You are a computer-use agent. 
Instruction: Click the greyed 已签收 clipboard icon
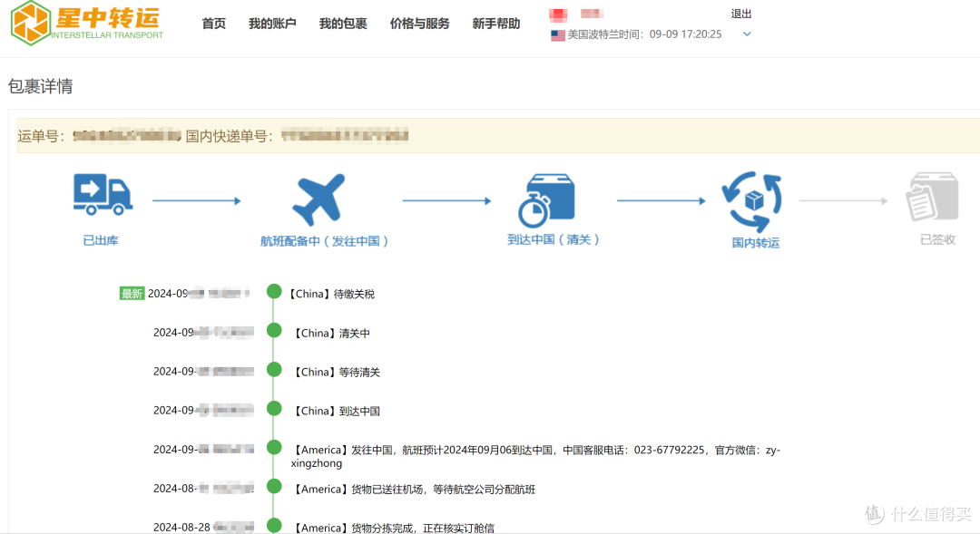(x=932, y=197)
